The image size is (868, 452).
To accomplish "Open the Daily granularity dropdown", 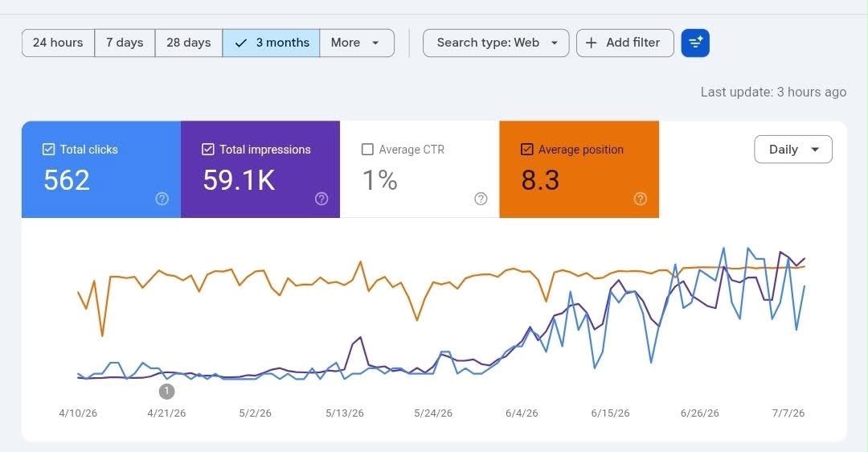I will pyautogui.click(x=793, y=149).
